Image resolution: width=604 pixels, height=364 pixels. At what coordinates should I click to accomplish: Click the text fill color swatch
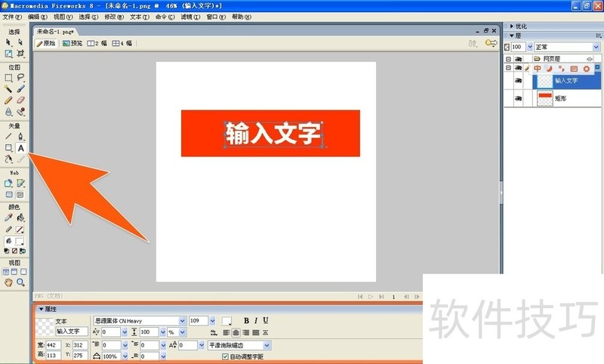226,320
